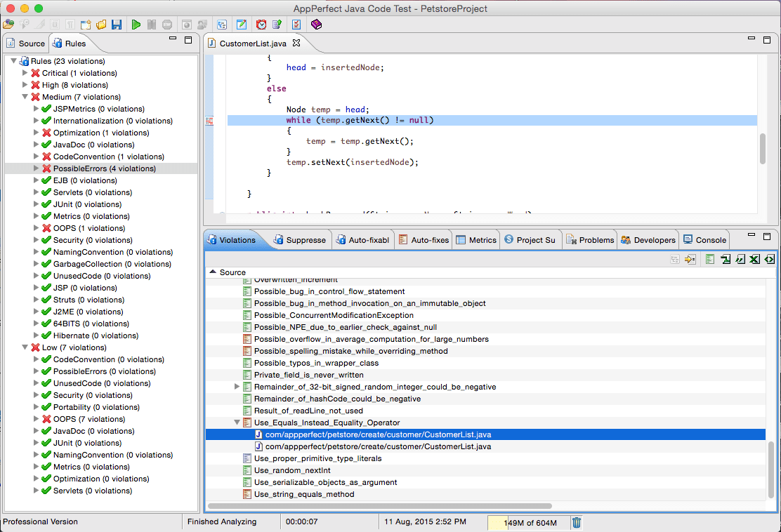
Task: Open the Metrics tab
Action: [x=477, y=240]
